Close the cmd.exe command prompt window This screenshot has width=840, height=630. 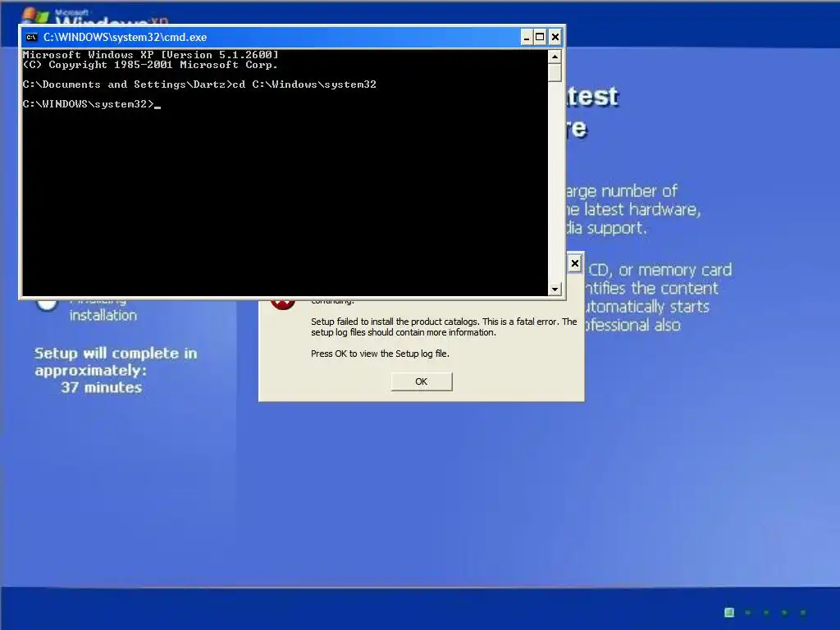[x=555, y=37]
